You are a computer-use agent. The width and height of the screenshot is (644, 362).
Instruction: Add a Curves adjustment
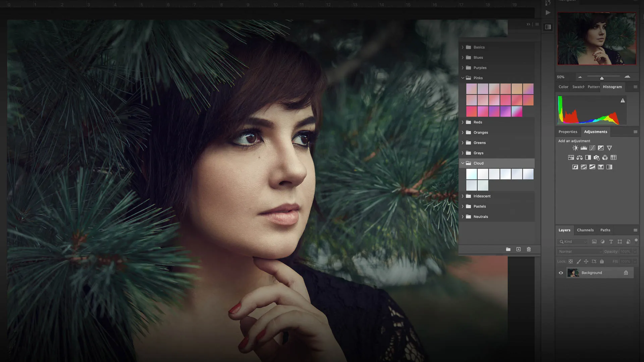point(592,148)
